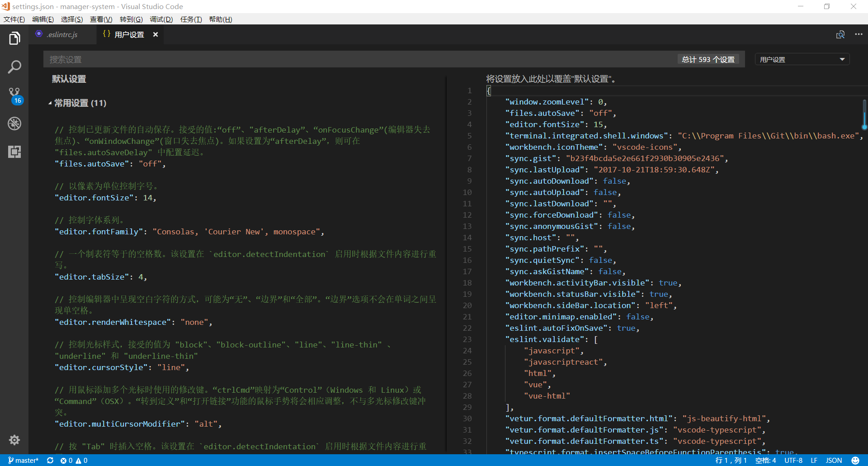868x466 pixels.
Task: Click the "vetur.format.defaultFormatter.html" setting line
Action: [638, 418]
